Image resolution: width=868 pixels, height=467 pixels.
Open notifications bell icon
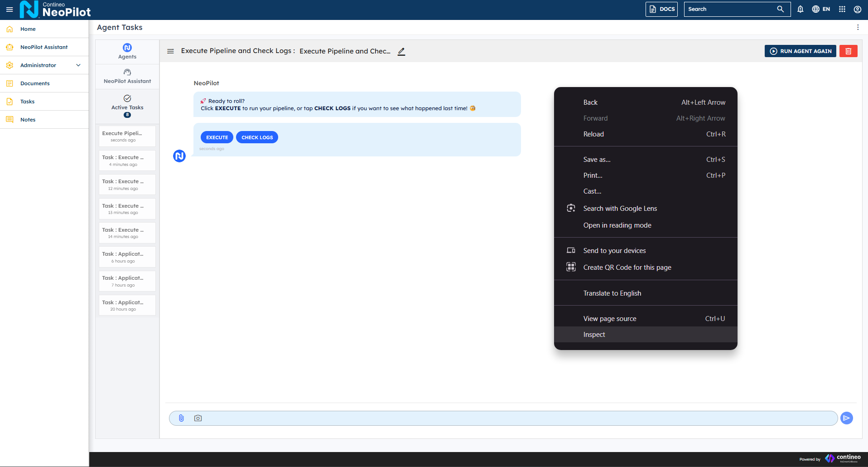[x=800, y=9]
